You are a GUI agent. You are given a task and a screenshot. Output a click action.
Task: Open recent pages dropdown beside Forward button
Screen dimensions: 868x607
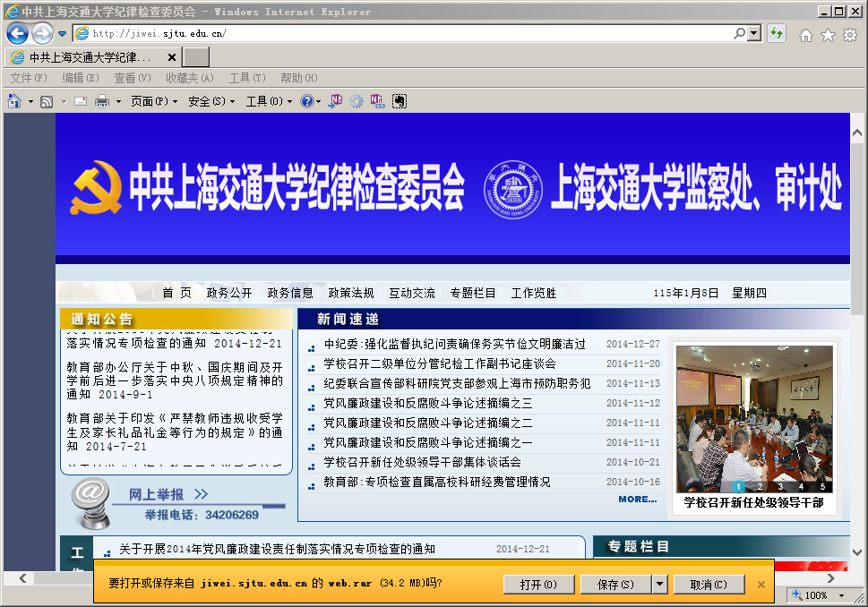point(62,34)
